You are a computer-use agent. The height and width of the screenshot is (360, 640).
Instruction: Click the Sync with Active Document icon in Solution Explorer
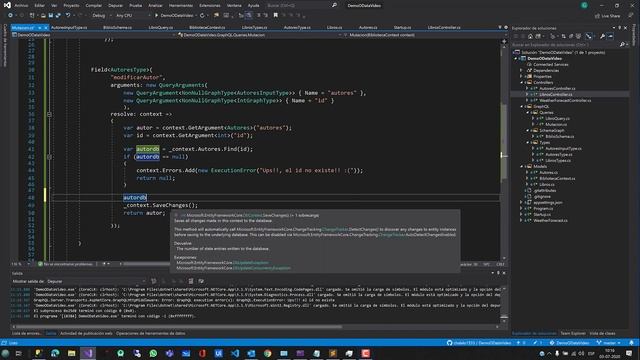tap(564, 36)
